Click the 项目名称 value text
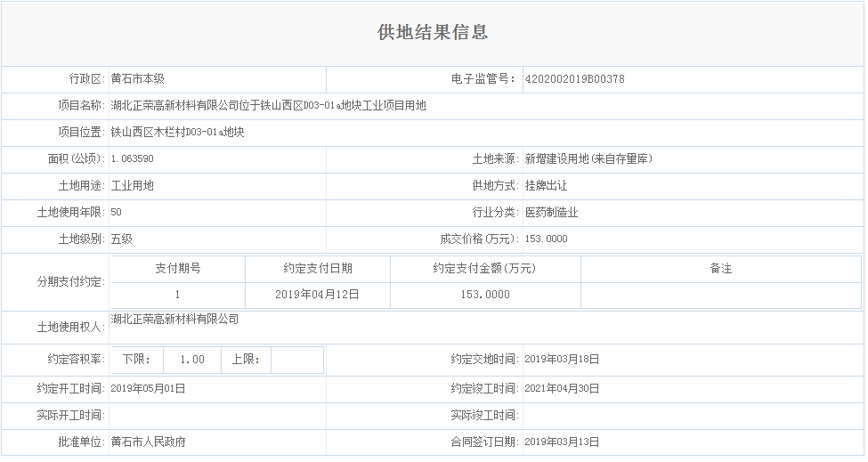 point(268,106)
